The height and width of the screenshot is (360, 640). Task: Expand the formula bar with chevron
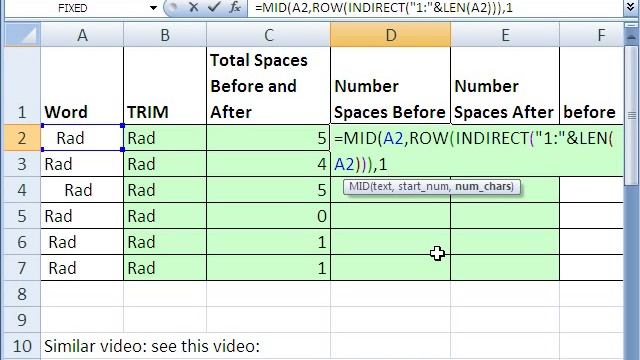coord(631,8)
